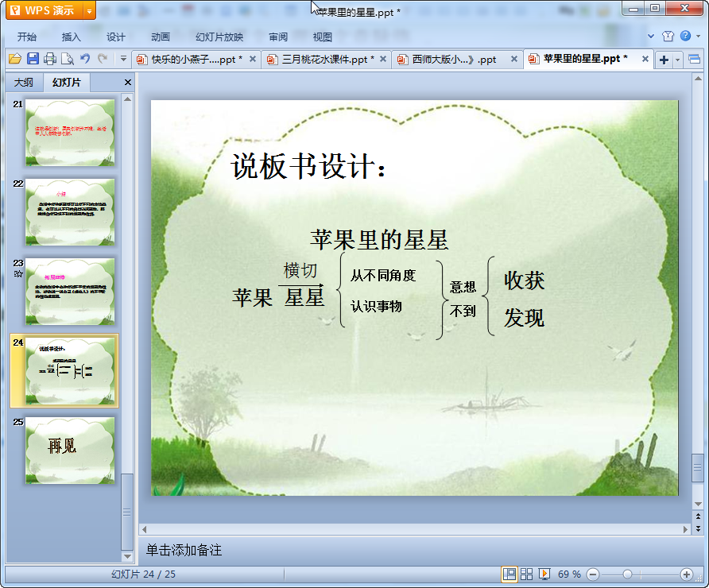Click the 69 % zoom level
The image size is (709, 588).
coord(569,574)
